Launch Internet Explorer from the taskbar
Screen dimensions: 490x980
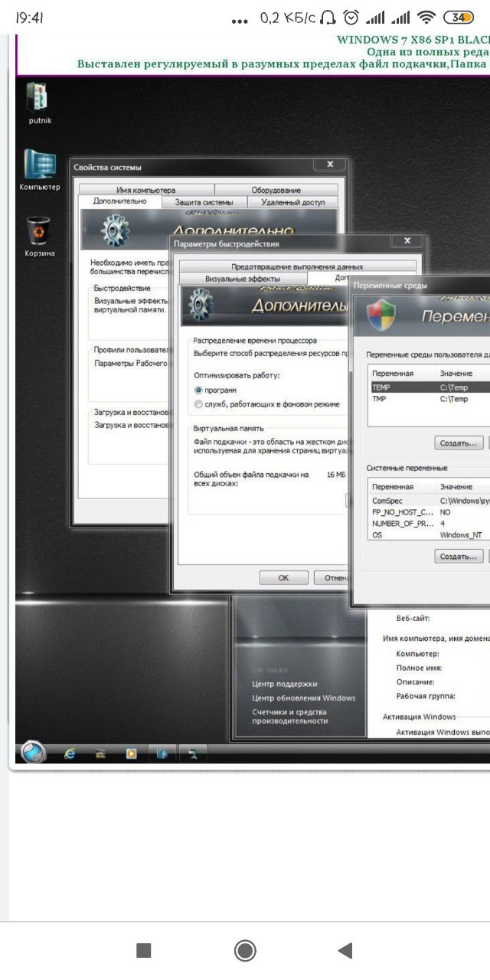pos(70,753)
